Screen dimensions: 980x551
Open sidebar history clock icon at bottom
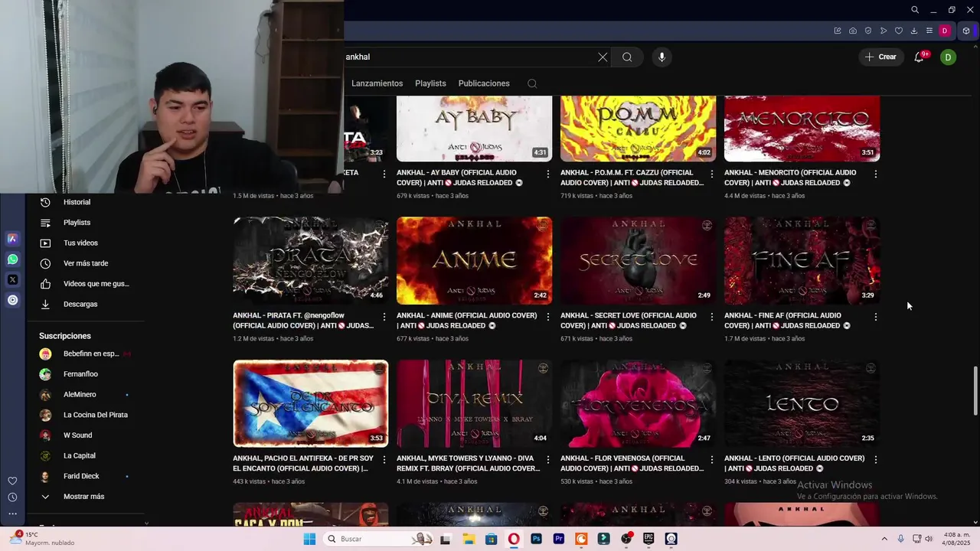click(12, 497)
